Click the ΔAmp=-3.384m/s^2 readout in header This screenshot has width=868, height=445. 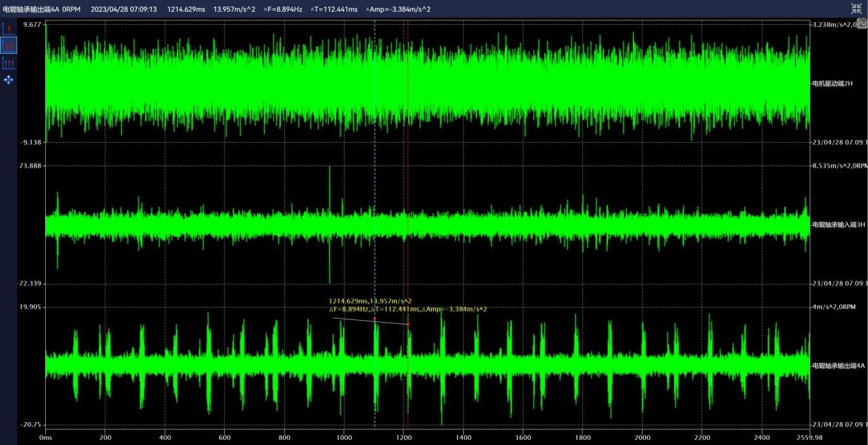pyautogui.click(x=398, y=9)
